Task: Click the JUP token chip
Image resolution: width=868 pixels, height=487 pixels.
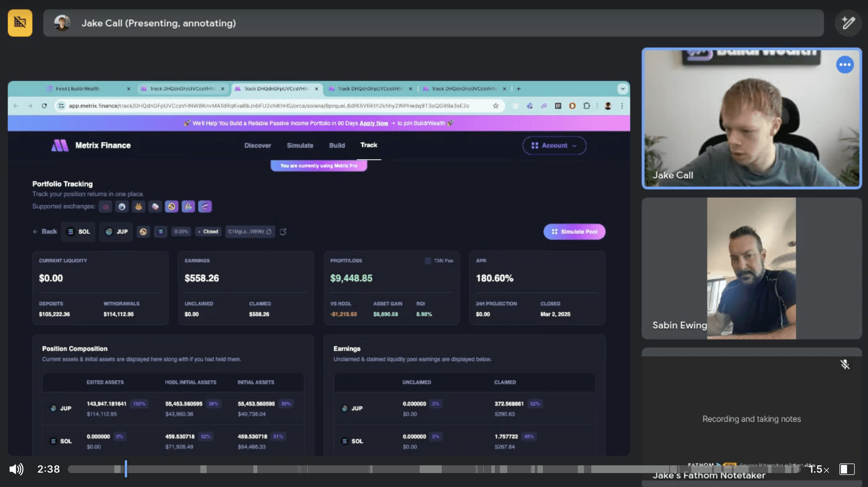Action: tap(116, 231)
